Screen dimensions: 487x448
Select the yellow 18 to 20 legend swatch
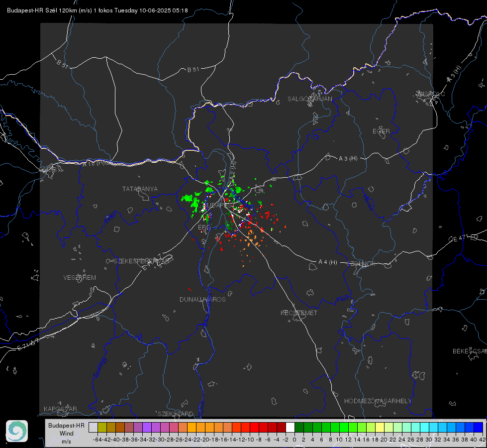click(x=380, y=427)
